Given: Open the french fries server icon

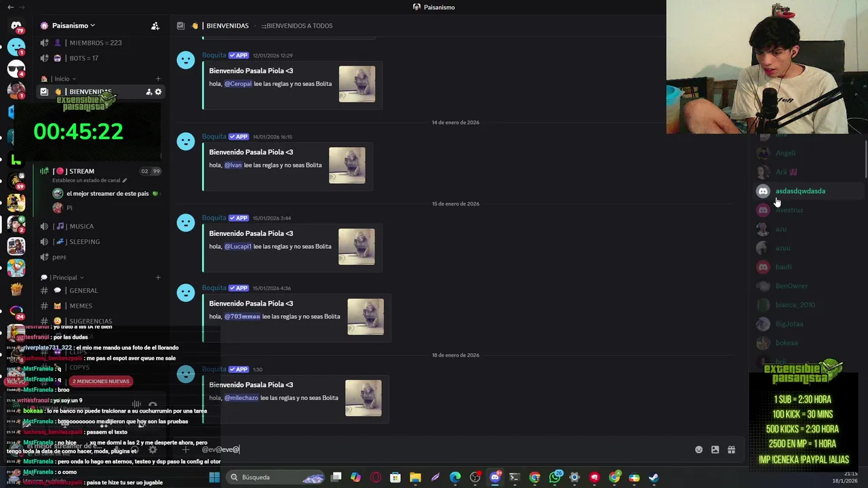Looking at the screenshot, I should (16, 289).
